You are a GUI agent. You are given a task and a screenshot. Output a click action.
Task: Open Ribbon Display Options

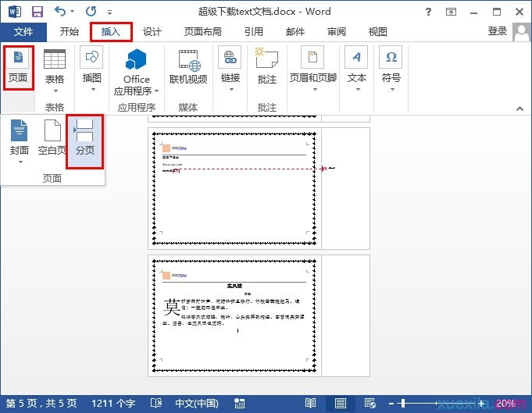click(451, 12)
